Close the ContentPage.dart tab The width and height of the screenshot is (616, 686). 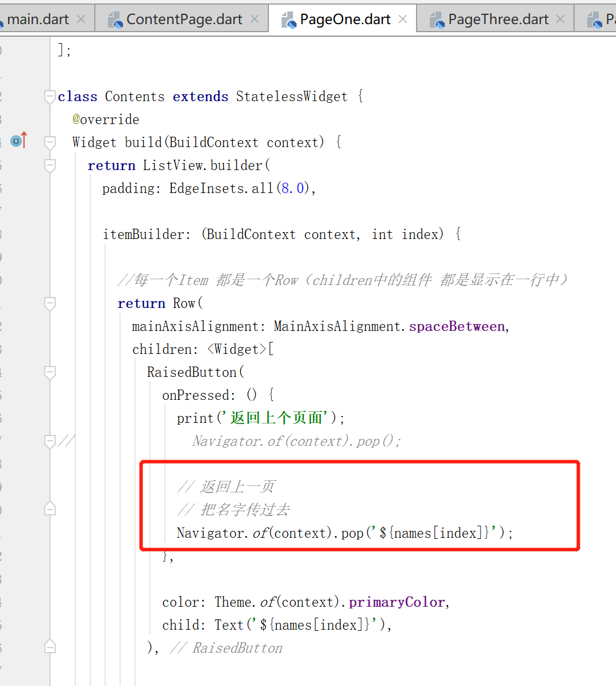coord(255,20)
